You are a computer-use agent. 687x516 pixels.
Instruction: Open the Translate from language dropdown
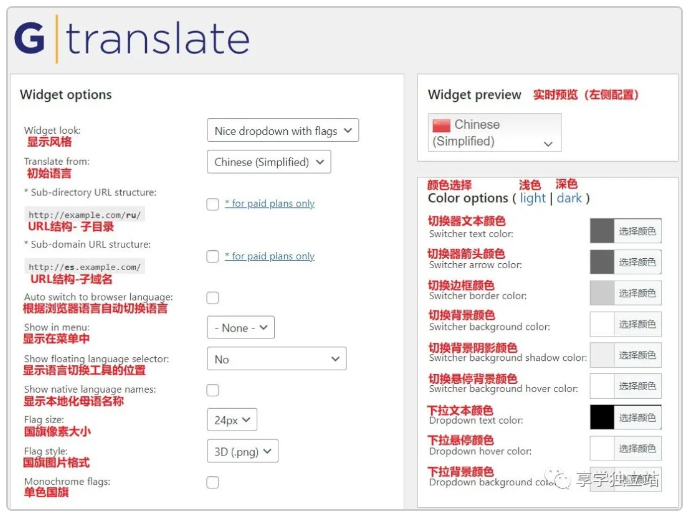pos(270,162)
